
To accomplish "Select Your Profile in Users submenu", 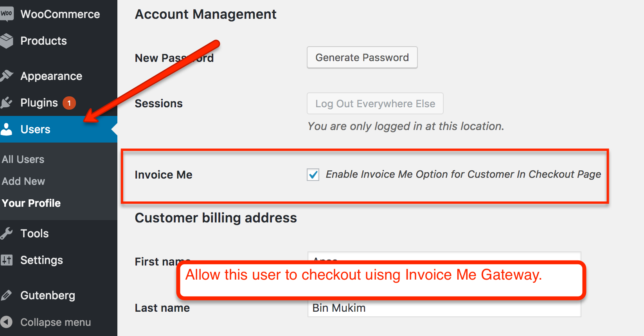I will 31,203.
